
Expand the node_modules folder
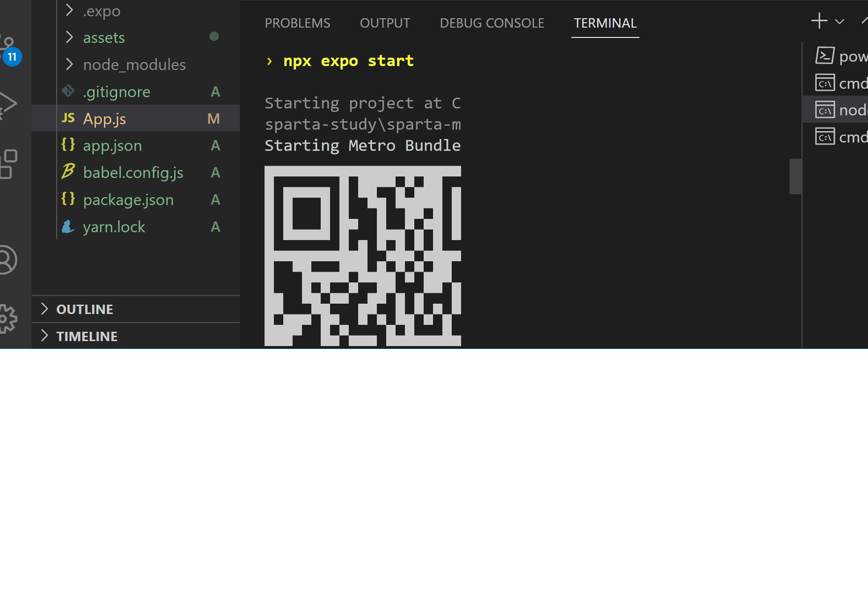pyautogui.click(x=69, y=65)
